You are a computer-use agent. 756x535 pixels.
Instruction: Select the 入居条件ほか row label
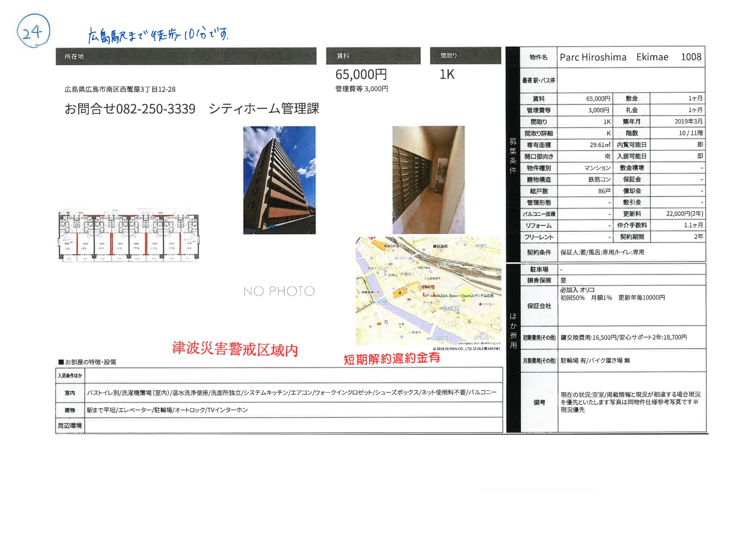pos(70,376)
